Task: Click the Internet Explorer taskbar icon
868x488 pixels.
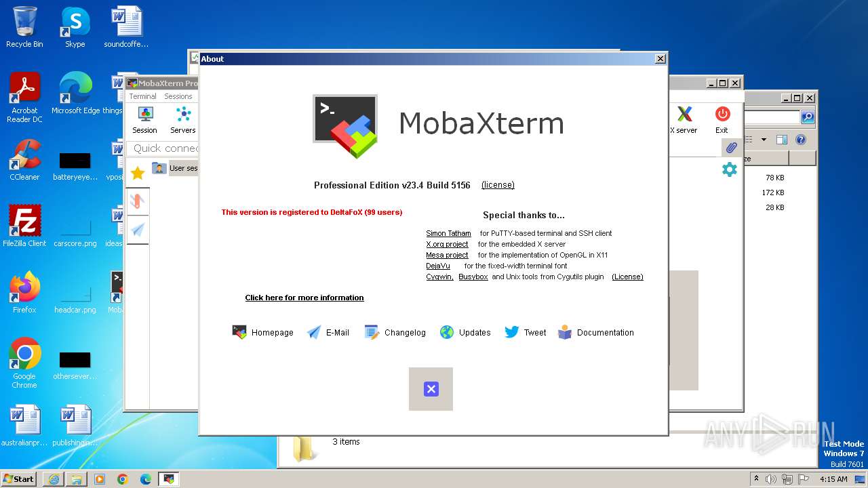Action: [x=54, y=479]
